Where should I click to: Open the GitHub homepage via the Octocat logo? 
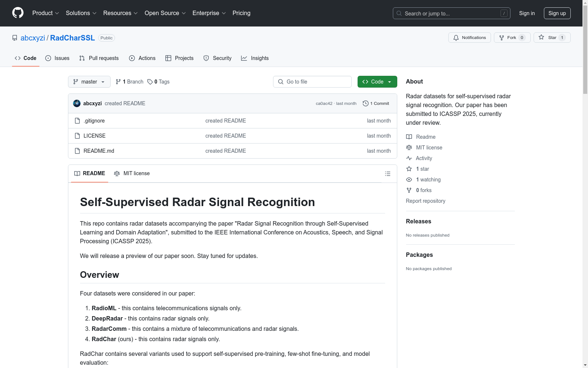(x=18, y=13)
